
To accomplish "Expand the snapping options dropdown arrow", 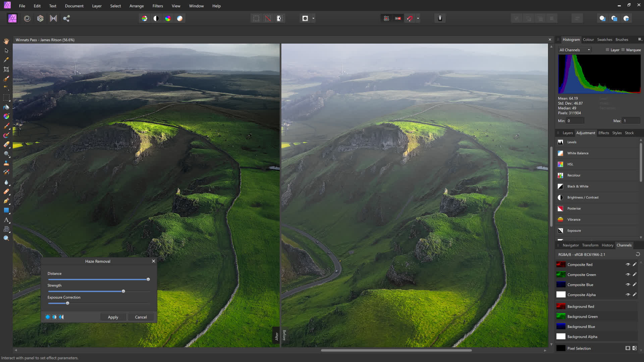I will point(418,18).
